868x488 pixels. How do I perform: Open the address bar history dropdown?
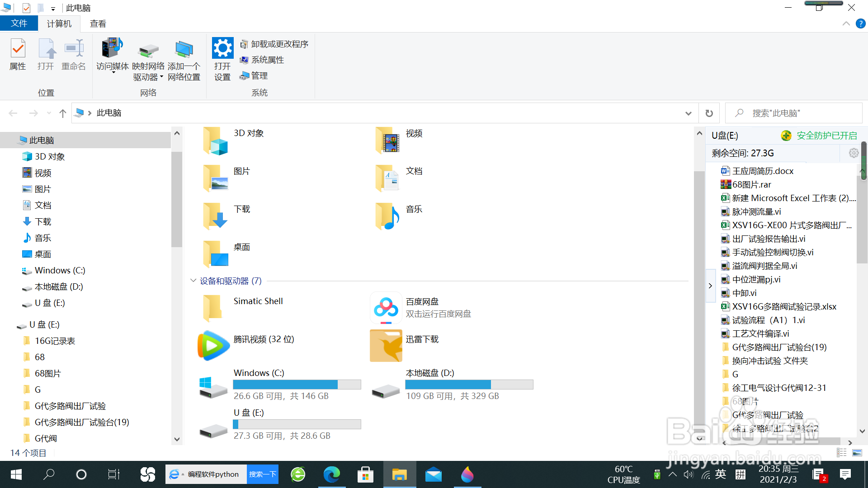point(688,113)
